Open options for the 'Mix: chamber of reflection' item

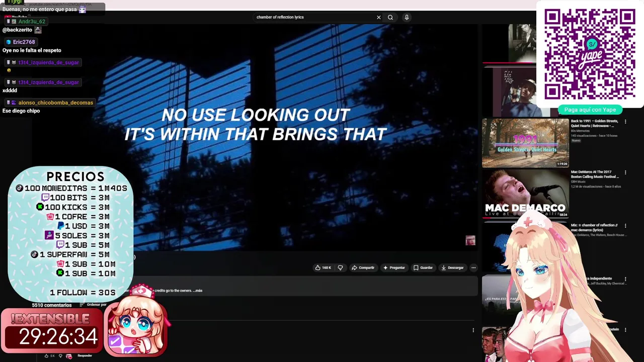click(x=625, y=226)
